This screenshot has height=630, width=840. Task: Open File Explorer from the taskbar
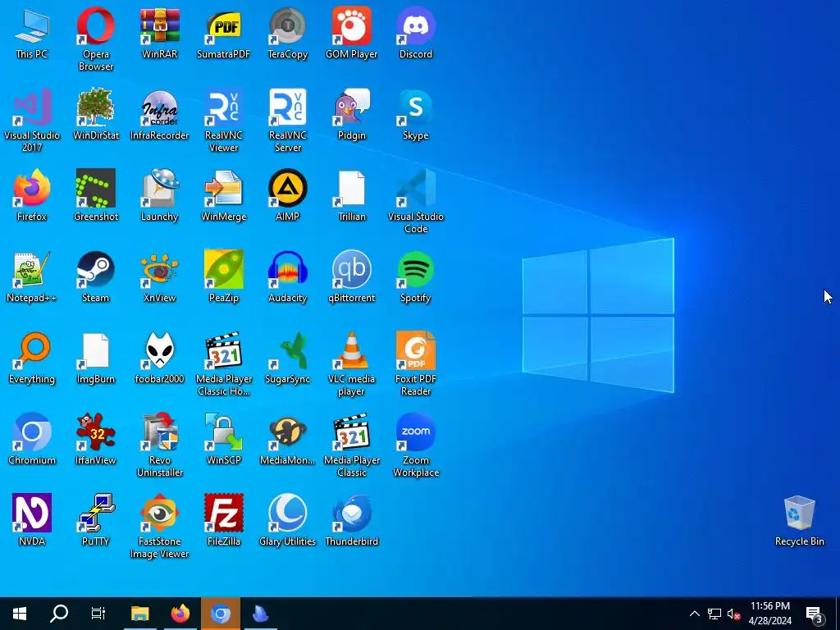click(140, 614)
